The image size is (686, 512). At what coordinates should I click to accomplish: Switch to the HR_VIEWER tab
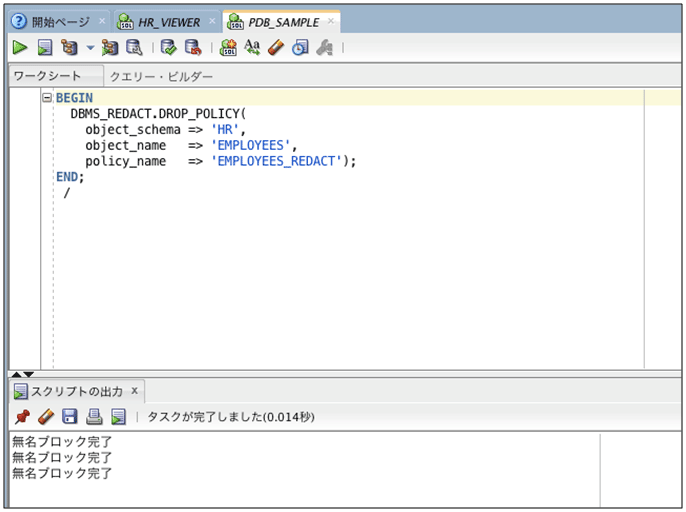169,22
